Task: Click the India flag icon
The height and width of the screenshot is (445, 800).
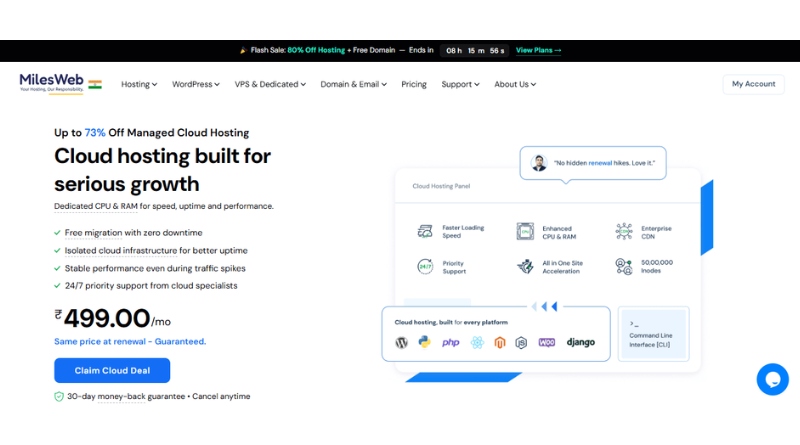Action: point(95,85)
